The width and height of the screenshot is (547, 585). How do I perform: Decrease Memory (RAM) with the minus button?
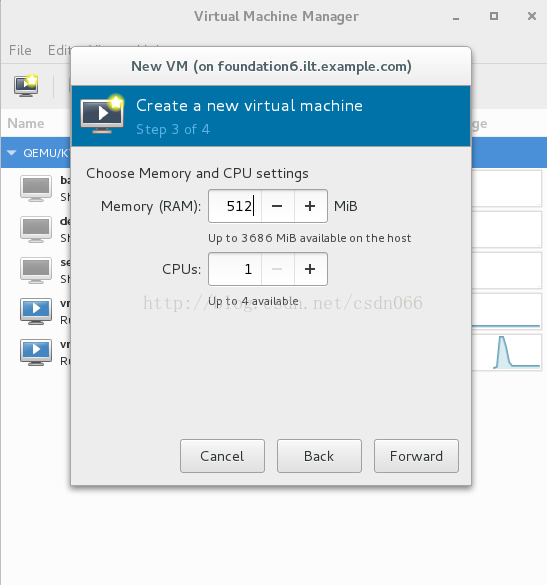(x=278, y=206)
